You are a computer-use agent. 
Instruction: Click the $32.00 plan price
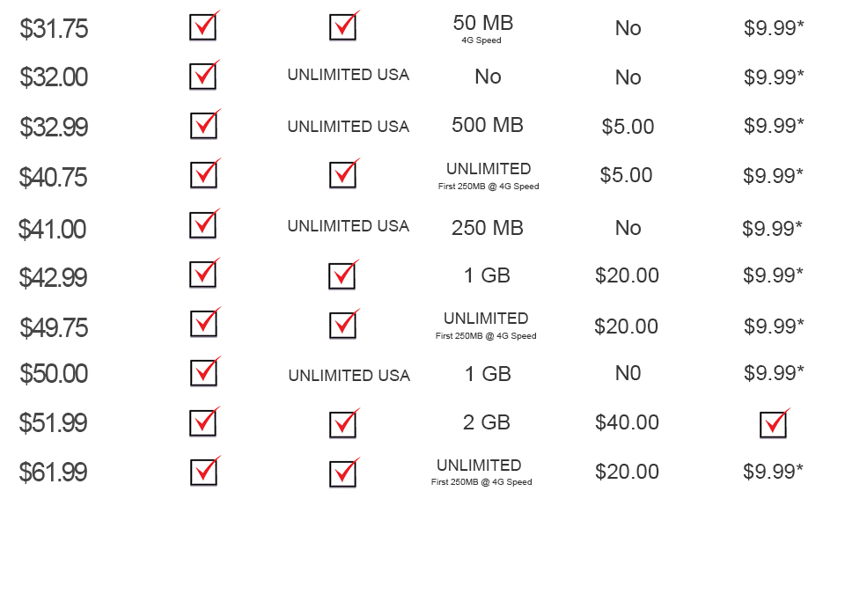(x=54, y=77)
